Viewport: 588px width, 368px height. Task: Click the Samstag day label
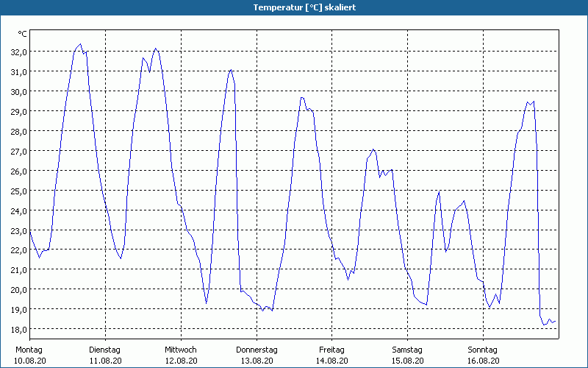407,350
